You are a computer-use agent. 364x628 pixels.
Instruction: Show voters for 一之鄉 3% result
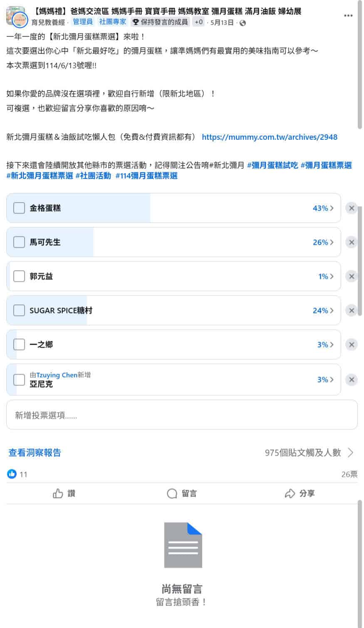point(325,345)
